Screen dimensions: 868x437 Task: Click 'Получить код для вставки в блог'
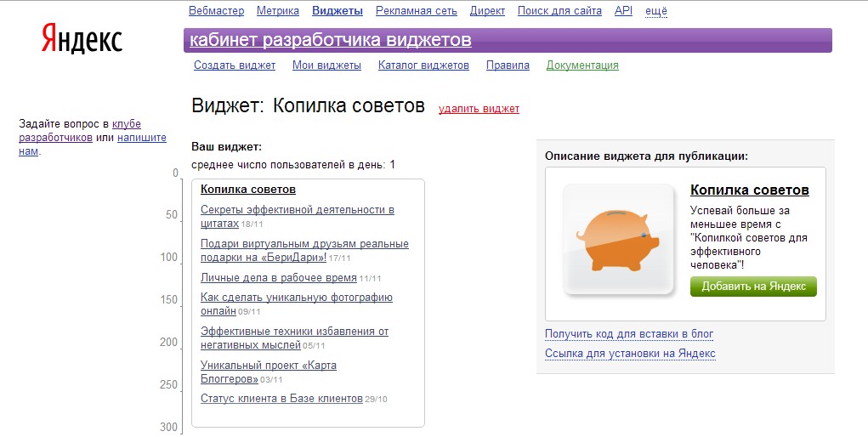coord(628,334)
